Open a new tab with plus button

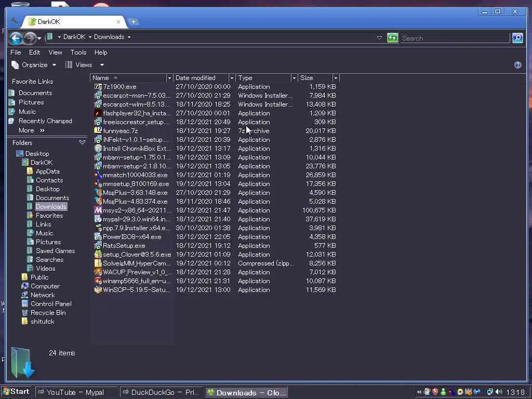(134, 22)
